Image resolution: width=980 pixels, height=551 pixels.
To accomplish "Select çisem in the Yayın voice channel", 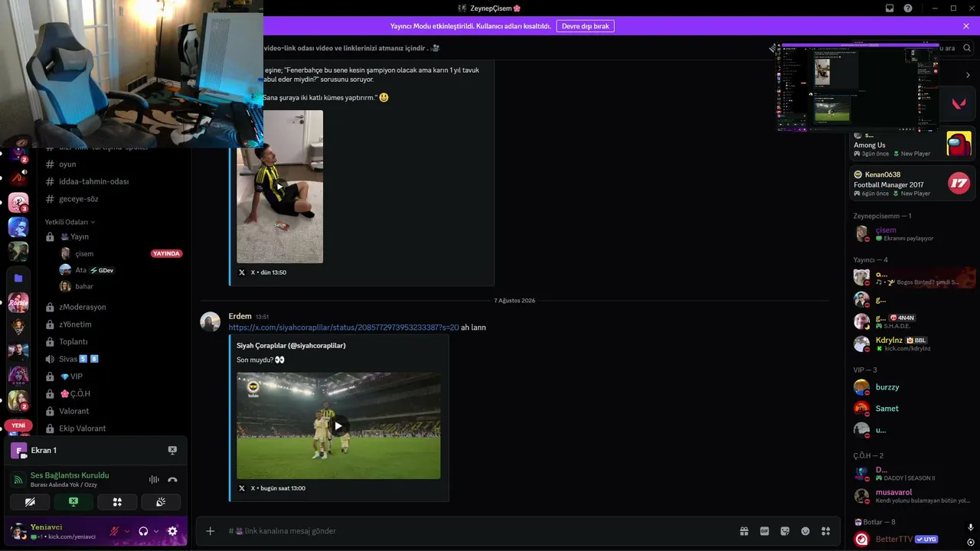I will pyautogui.click(x=84, y=253).
